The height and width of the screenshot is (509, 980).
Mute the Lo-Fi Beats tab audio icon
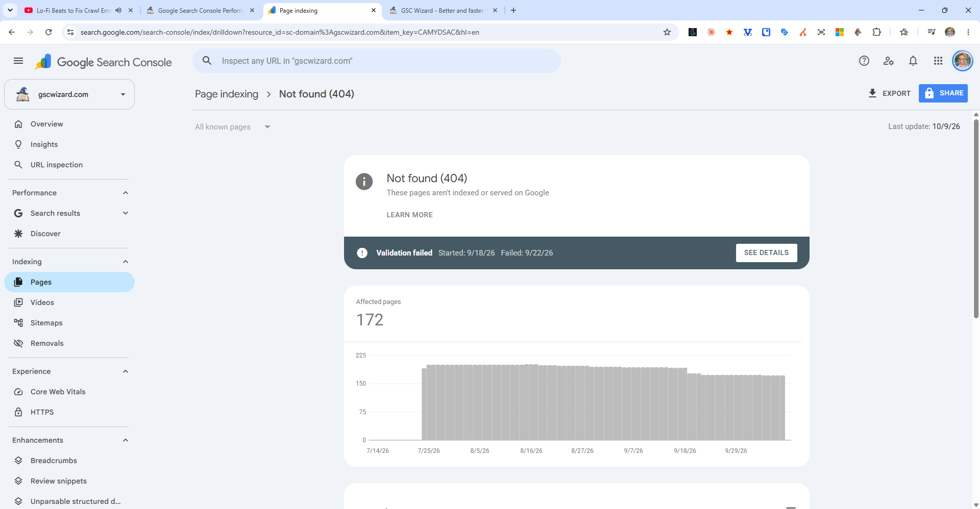click(118, 10)
